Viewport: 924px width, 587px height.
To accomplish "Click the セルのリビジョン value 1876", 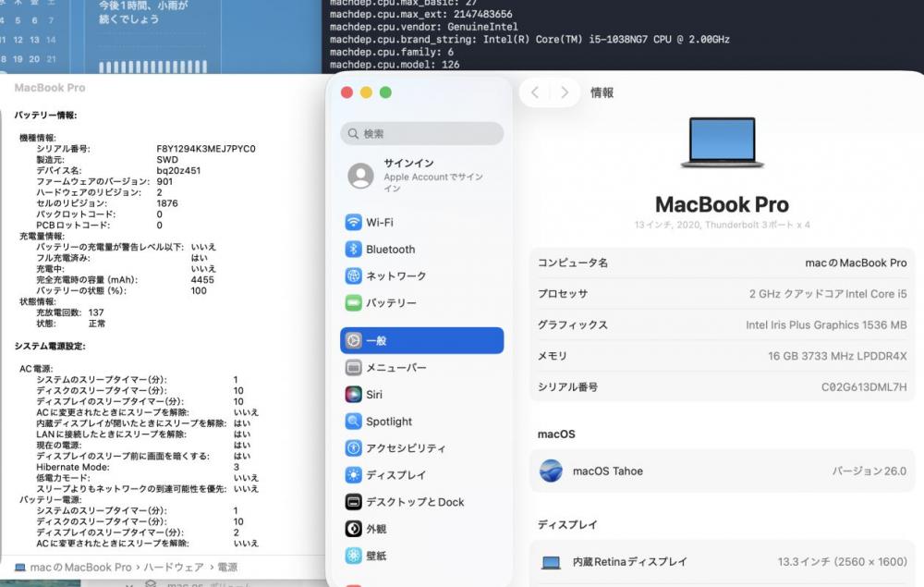I will (x=167, y=203).
